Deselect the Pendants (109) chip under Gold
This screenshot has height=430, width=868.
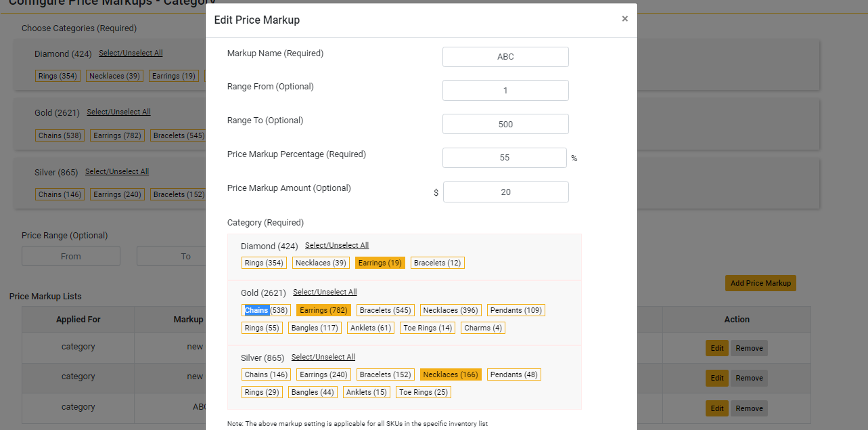coord(516,309)
